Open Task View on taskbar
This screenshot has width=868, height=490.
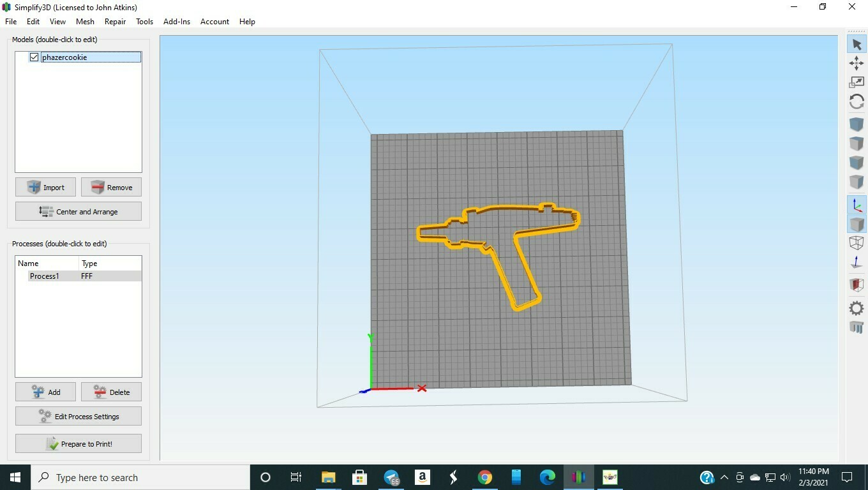click(x=296, y=477)
